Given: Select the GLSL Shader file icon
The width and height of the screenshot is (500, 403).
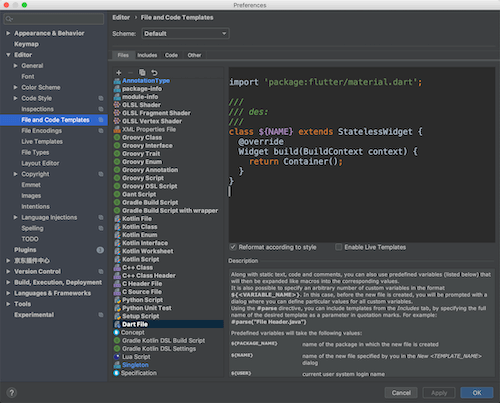Looking at the screenshot, I should coord(117,105).
